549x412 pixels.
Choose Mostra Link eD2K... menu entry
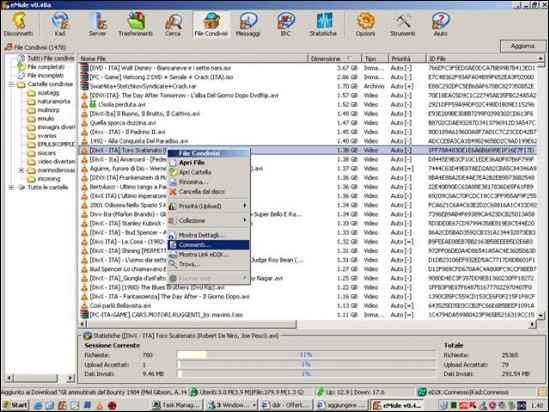point(209,254)
